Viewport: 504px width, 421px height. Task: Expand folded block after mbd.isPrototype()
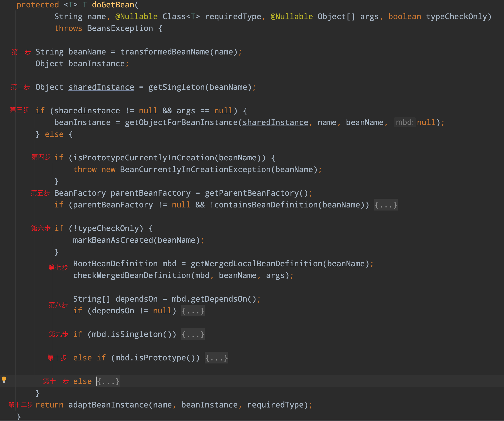216,358
